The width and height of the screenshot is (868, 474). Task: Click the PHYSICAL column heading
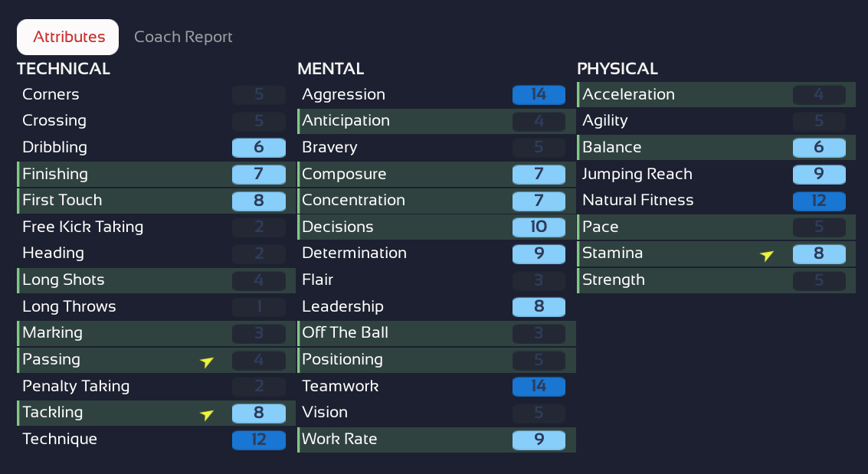click(x=617, y=69)
